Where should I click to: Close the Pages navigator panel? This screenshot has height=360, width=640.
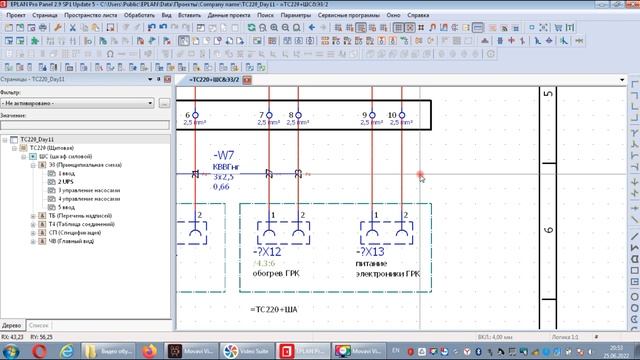[167, 79]
